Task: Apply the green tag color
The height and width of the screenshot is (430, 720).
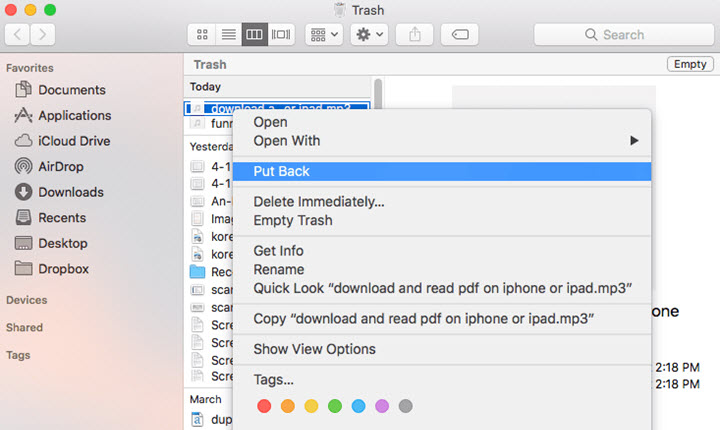Action: pyautogui.click(x=335, y=406)
